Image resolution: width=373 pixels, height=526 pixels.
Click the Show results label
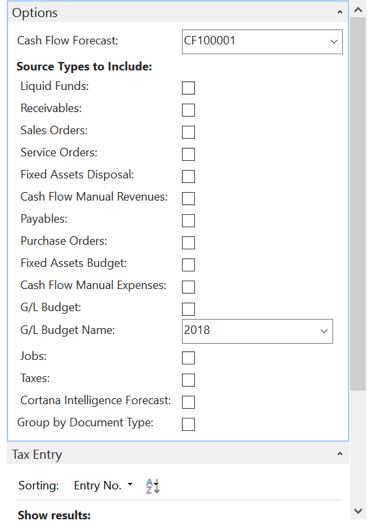[x=54, y=515]
